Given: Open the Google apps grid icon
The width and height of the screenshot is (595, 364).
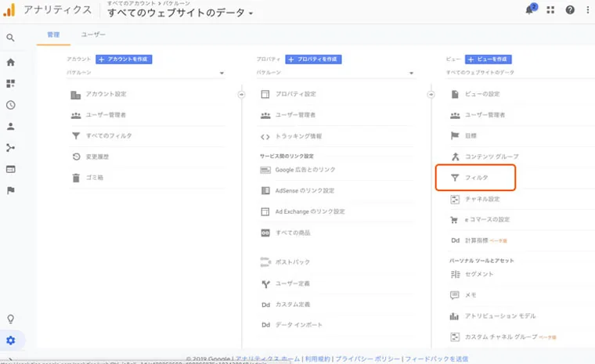Looking at the screenshot, I should click(x=550, y=10).
